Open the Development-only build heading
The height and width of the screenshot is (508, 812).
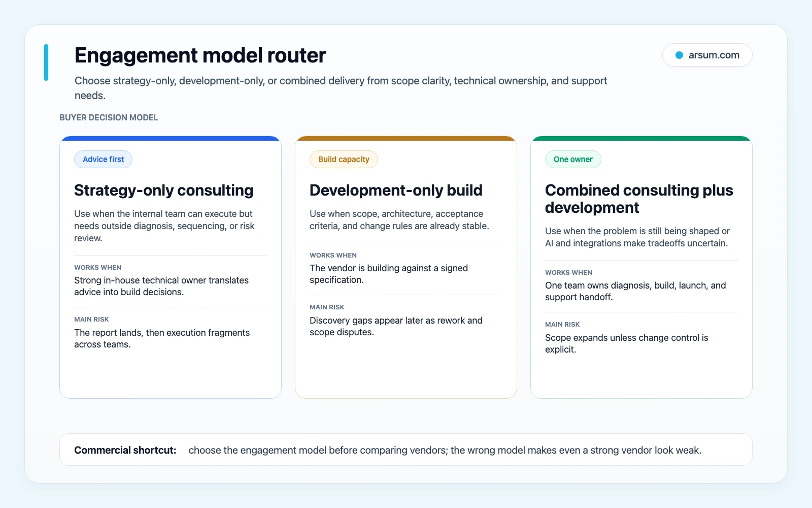coord(396,190)
